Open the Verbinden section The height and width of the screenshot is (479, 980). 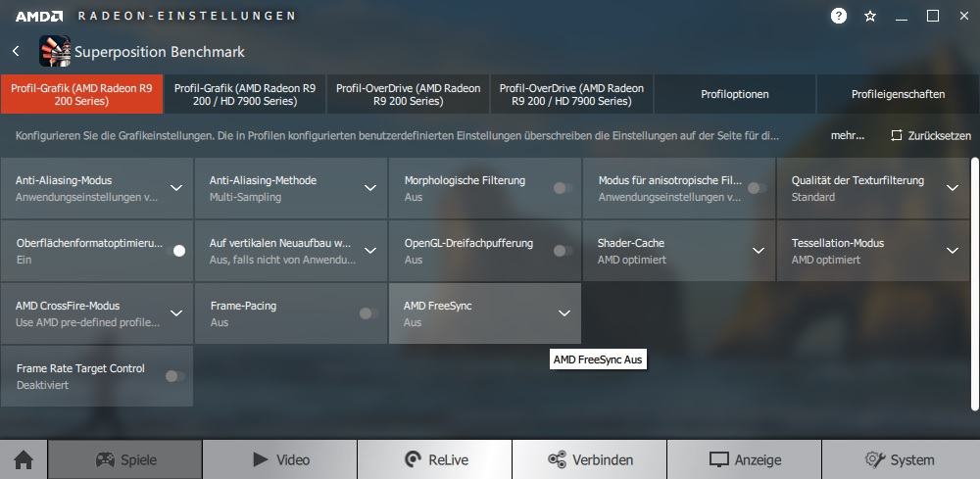click(590, 460)
